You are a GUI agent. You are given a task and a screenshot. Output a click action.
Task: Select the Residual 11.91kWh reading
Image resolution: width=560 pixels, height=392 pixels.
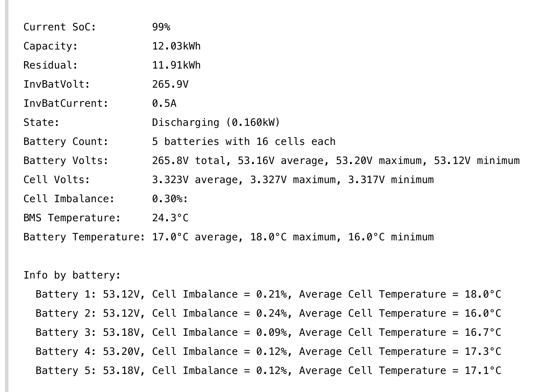click(x=176, y=65)
